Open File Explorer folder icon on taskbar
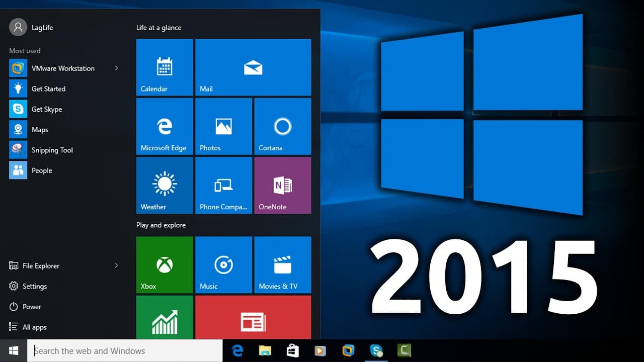 point(265,350)
